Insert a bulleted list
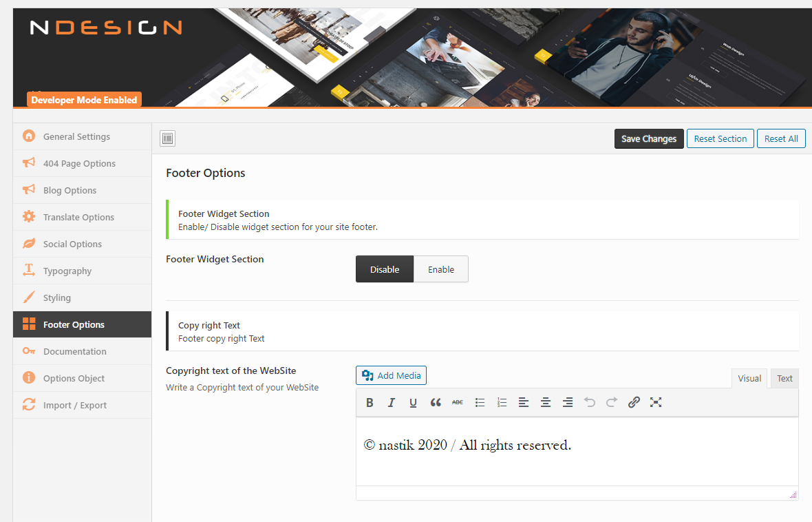This screenshot has width=812, height=522. 480,403
